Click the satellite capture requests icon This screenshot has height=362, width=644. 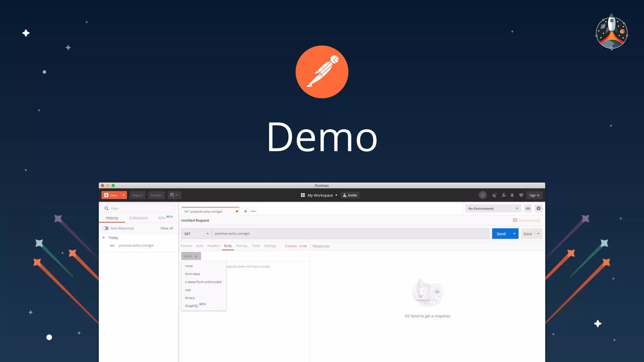tap(495, 195)
